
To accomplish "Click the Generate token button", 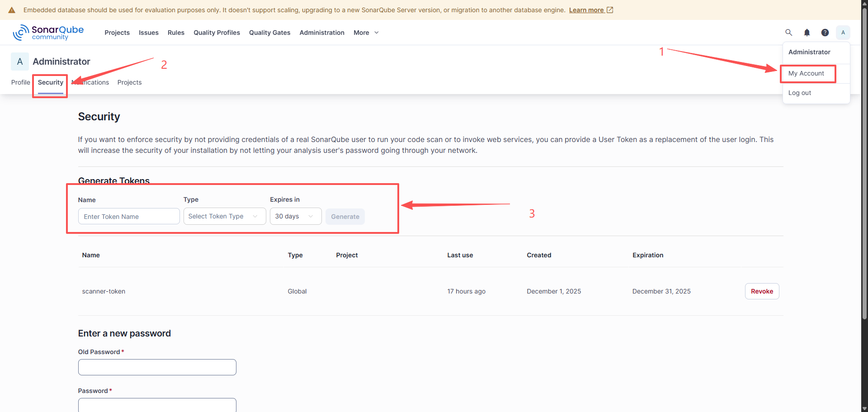I will 345,216.
